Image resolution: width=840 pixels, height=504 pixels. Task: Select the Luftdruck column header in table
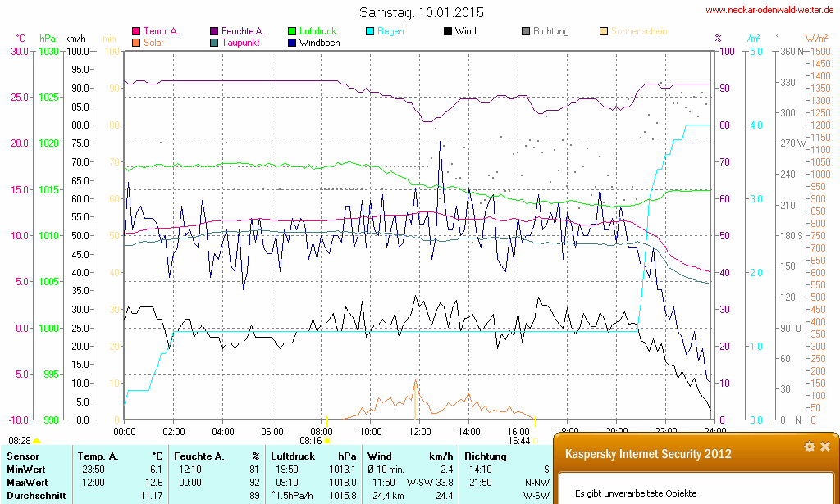tap(290, 456)
